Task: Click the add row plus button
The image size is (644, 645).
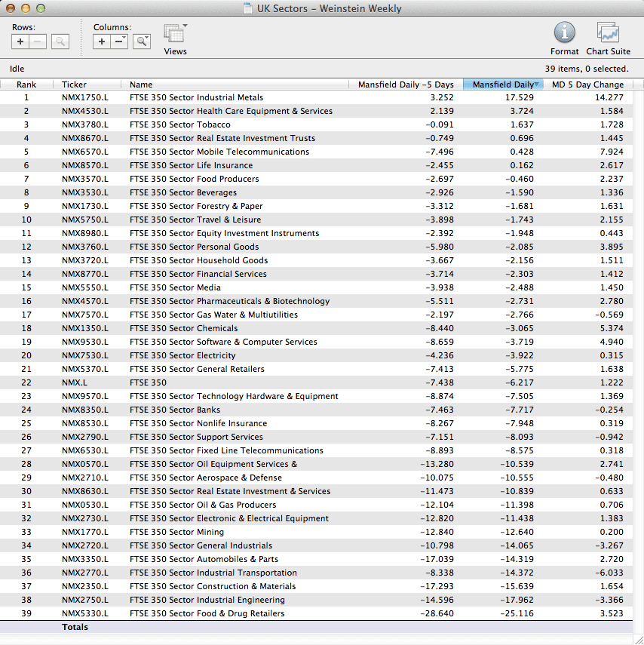Action: point(20,41)
